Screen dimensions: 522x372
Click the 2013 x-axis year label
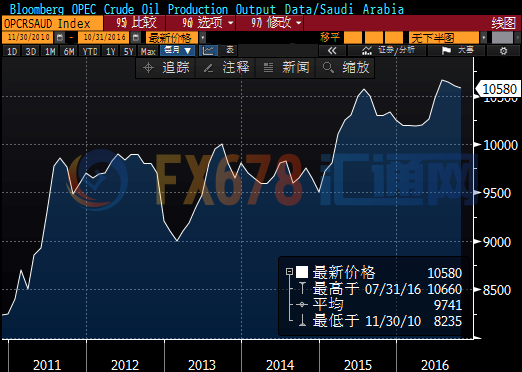tap(202, 365)
